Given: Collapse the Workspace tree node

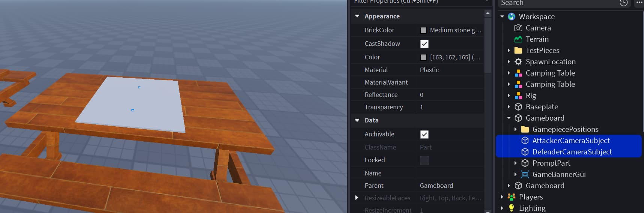Looking at the screenshot, I should (502, 17).
